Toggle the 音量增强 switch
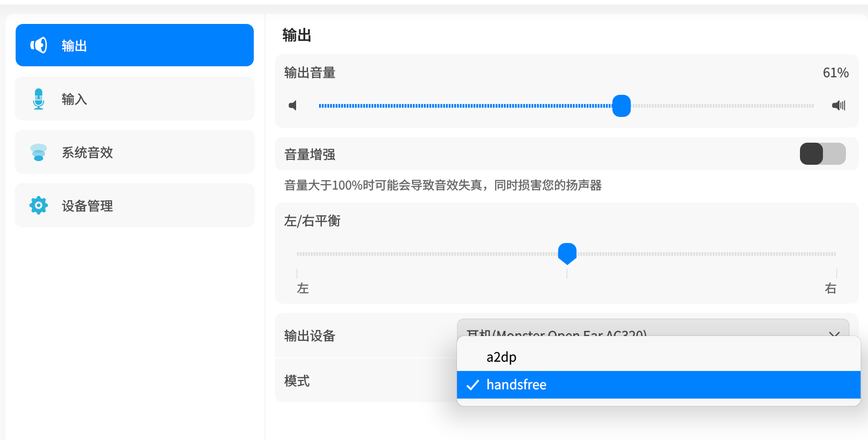868x440 pixels. [823, 154]
